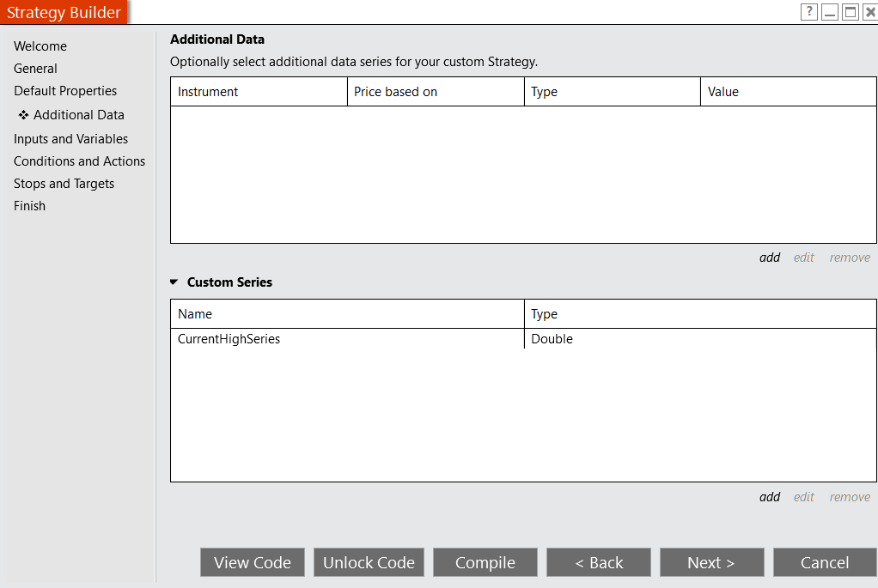The image size is (878, 588).
Task: Minimize the Strategy Builder window
Action: click(x=830, y=12)
